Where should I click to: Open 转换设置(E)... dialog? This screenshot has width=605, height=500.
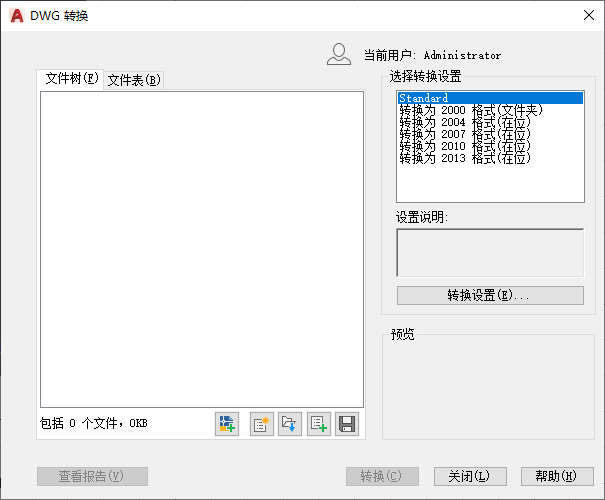click(x=490, y=296)
